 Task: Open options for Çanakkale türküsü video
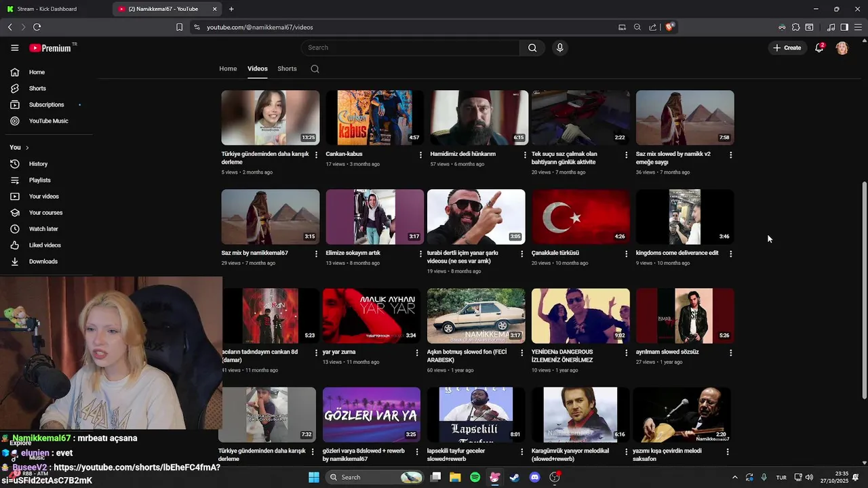(626, 253)
